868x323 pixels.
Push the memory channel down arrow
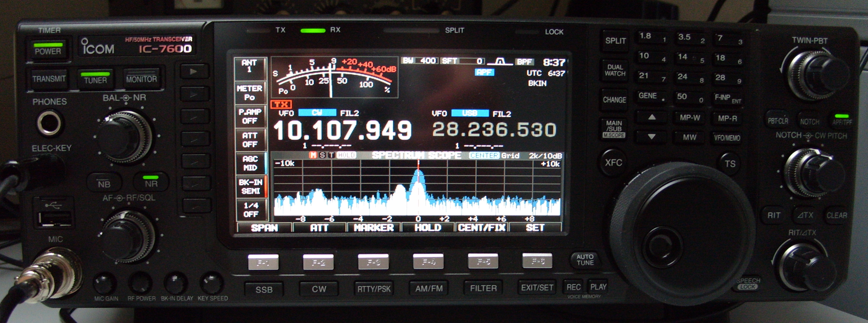pyautogui.click(x=651, y=136)
